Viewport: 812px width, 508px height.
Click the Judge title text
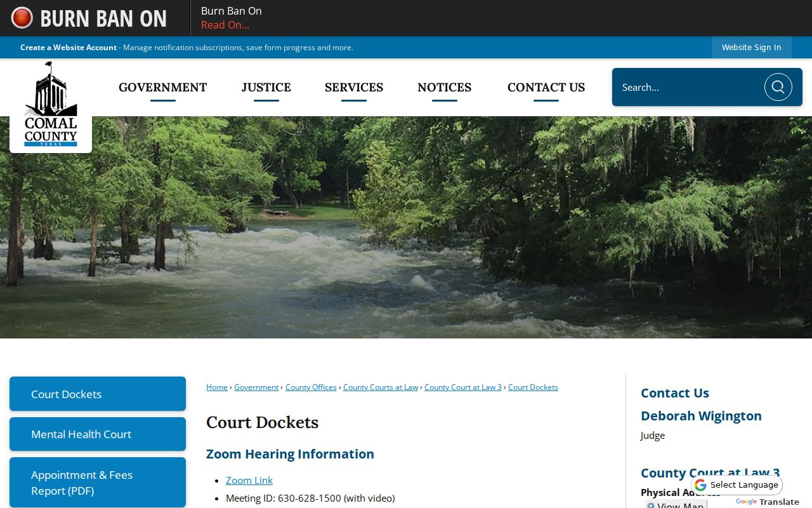[x=653, y=436]
